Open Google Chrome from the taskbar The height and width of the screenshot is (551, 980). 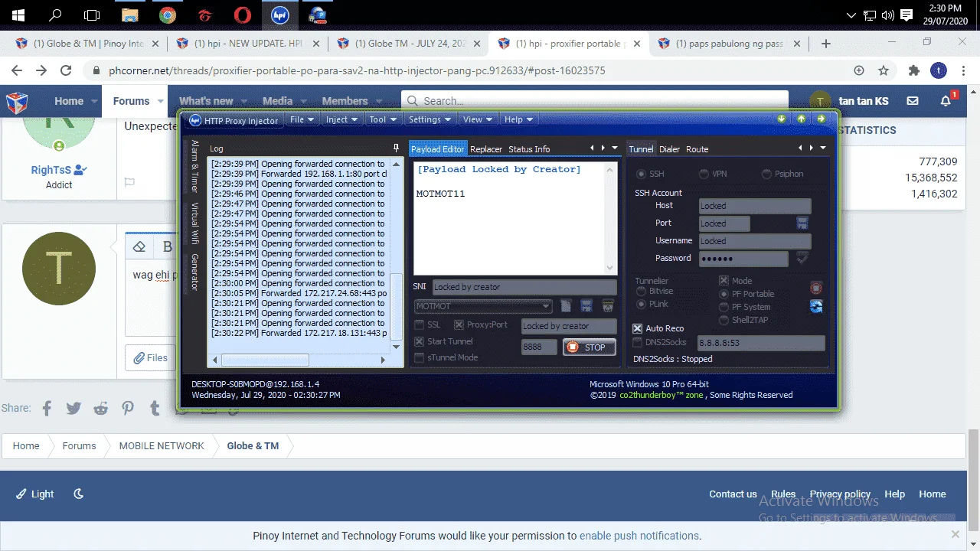(168, 15)
